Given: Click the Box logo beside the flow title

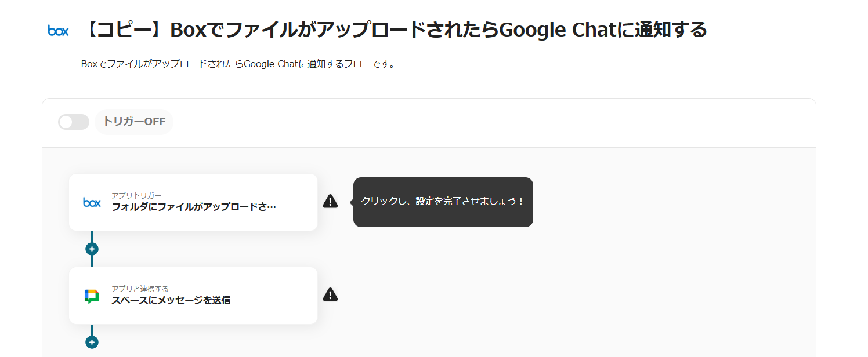Looking at the screenshot, I should point(58,31).
